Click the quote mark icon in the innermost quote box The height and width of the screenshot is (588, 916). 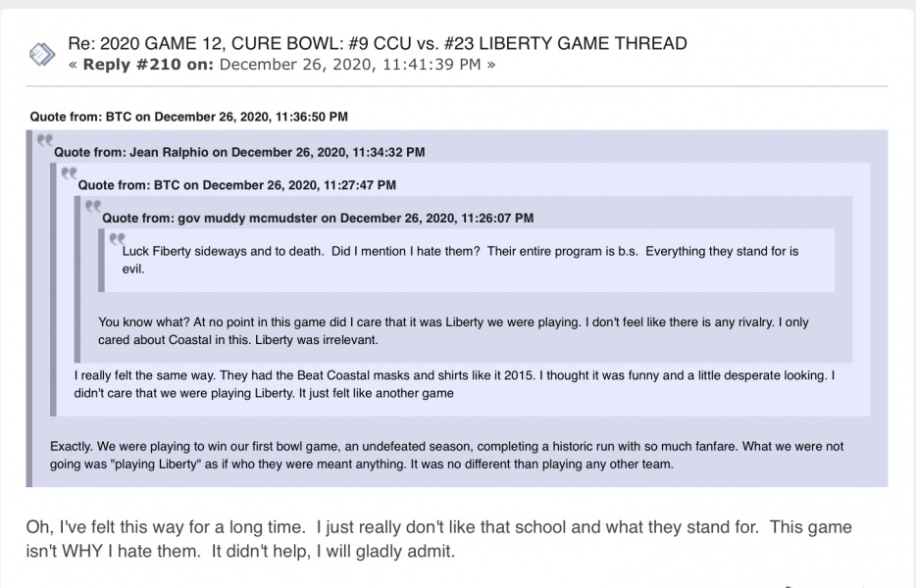(x=117, y=238)
